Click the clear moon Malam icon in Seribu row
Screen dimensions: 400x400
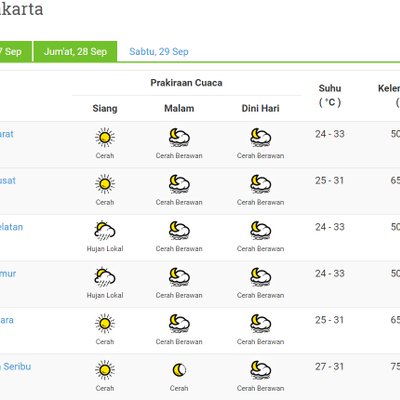[x=179, y=370]
